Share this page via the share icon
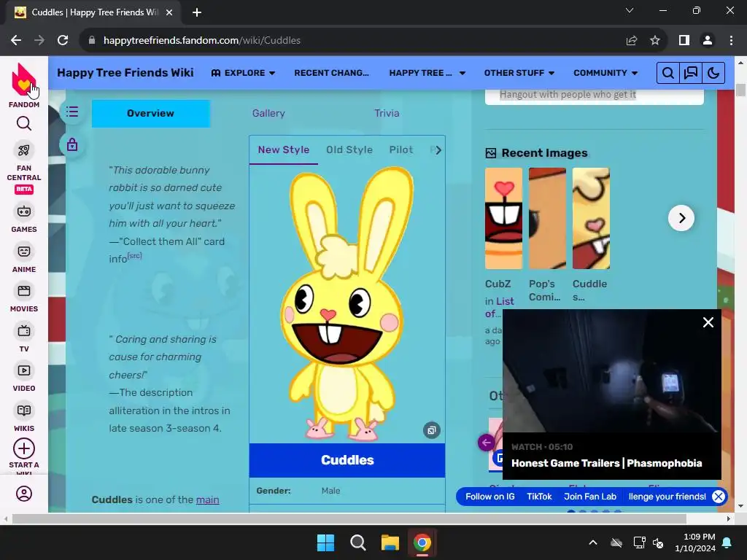Image resolution: width=747 pixels, height=560 pixels. point(632,41)
